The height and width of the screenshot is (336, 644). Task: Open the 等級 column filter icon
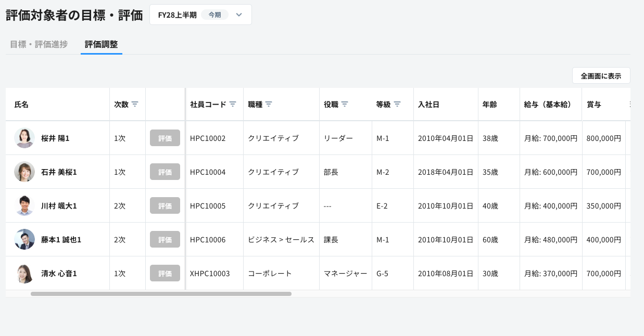point(397,104)
